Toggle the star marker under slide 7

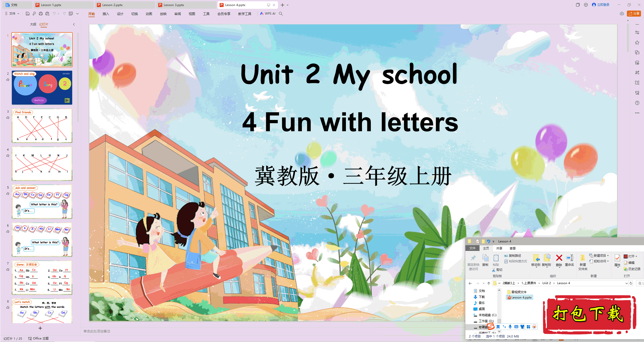click(8, 270)
